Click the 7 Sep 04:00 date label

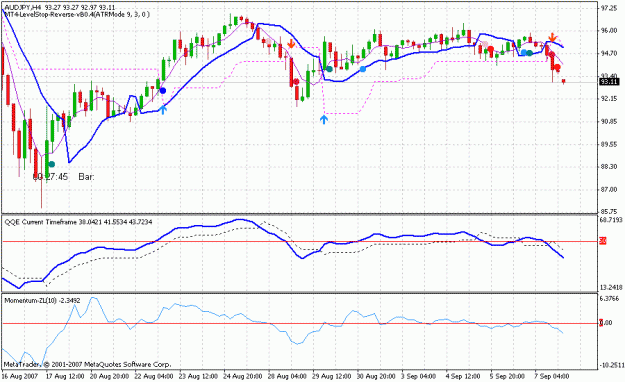click(x=552, y=376)
